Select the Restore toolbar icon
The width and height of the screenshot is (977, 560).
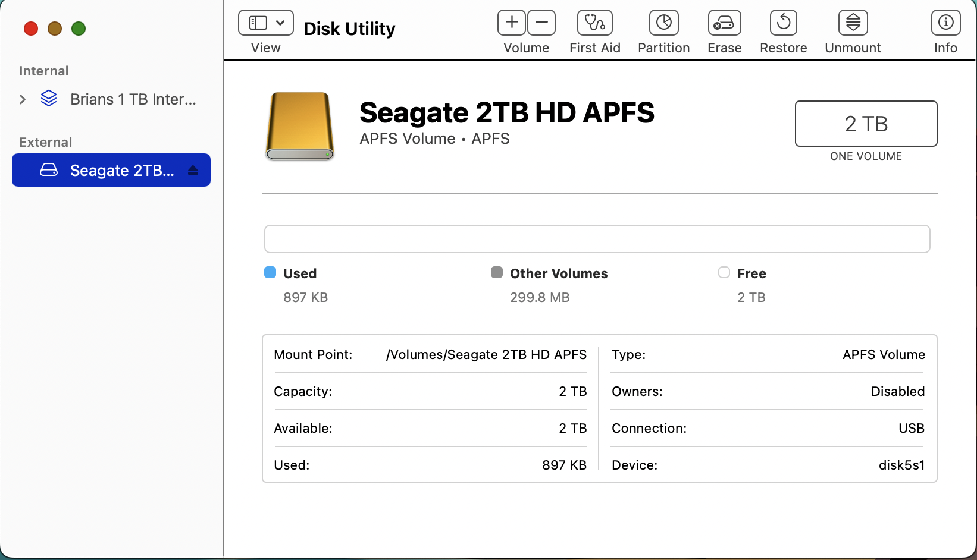[783, 23]
